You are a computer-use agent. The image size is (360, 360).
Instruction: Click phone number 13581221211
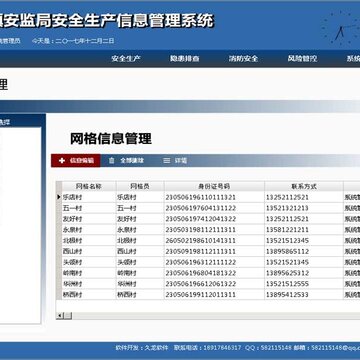(287, 230)
